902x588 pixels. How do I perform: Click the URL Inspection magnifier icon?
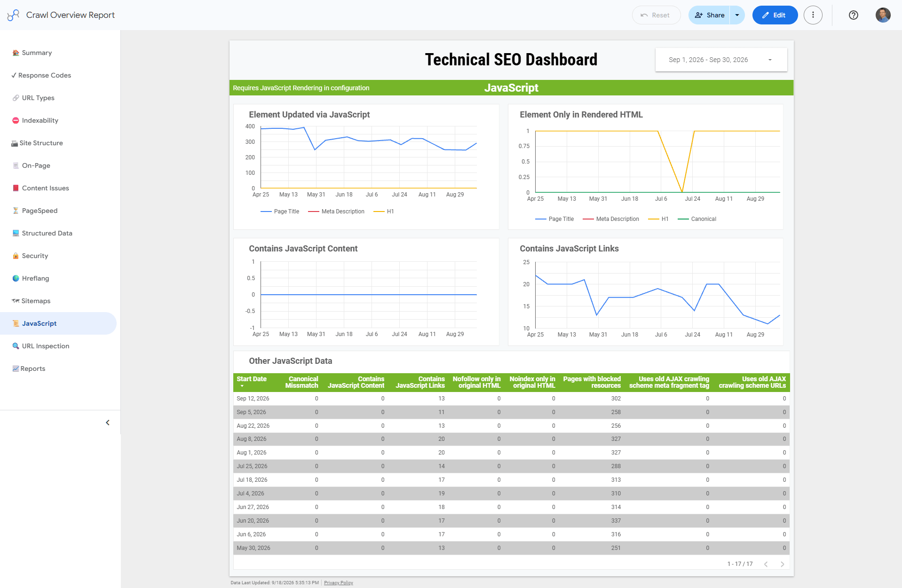pyautogui.click(x=16, y=346)
